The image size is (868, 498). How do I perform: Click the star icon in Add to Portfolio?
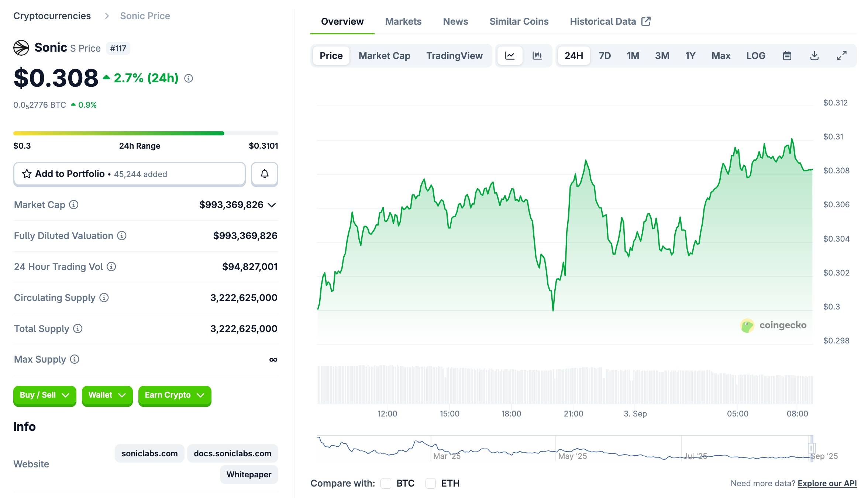point(27,174)
